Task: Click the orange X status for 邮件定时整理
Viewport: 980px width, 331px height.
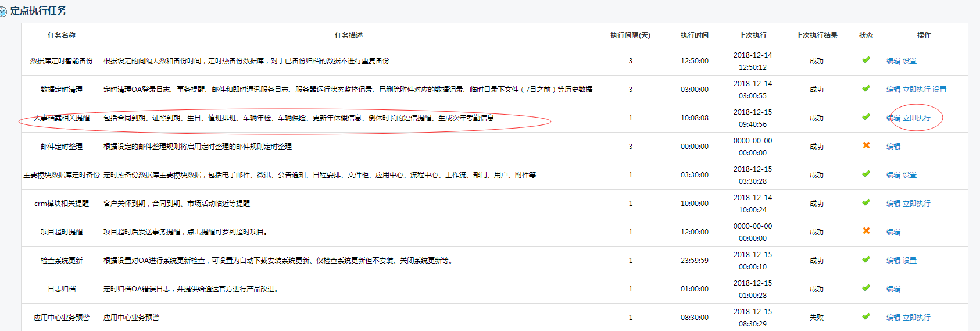Action: pyautogui.click(x=866, y=145)
